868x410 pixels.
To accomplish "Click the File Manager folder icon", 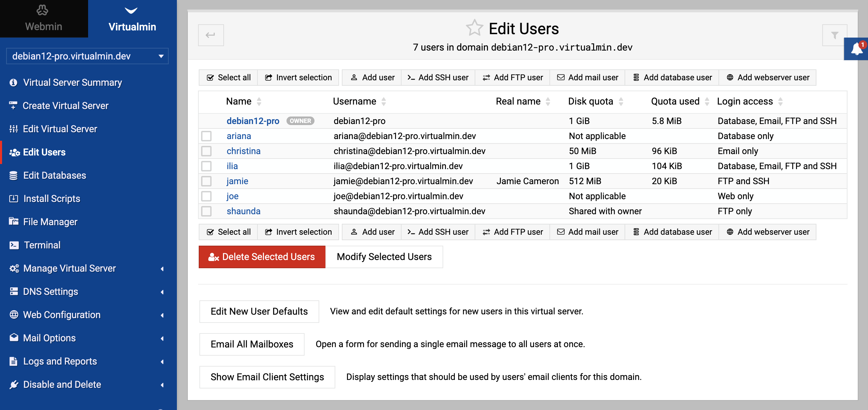I will (14, 221).
